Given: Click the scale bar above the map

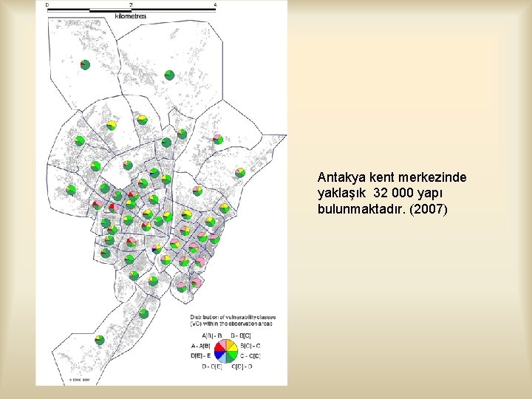Looking at the screenshot, I should pyautogui.click(x=132, y=10).
